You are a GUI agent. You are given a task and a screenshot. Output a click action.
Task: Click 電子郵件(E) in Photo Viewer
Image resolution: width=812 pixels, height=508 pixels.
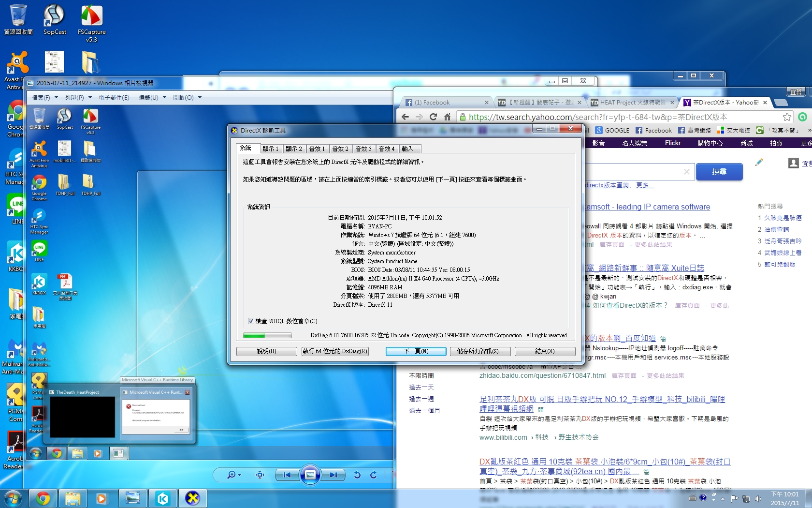pyautogui.click(x=114, y=97)
